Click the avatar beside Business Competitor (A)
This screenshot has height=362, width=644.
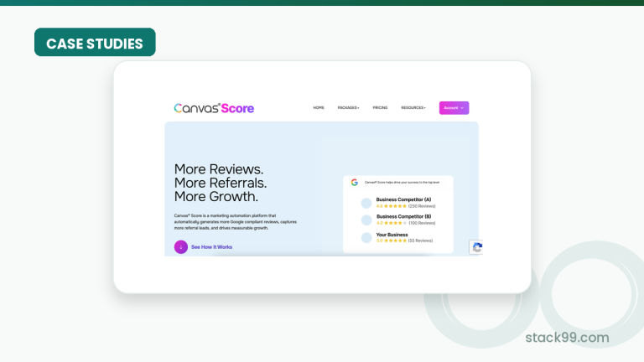tap(366, 203)
